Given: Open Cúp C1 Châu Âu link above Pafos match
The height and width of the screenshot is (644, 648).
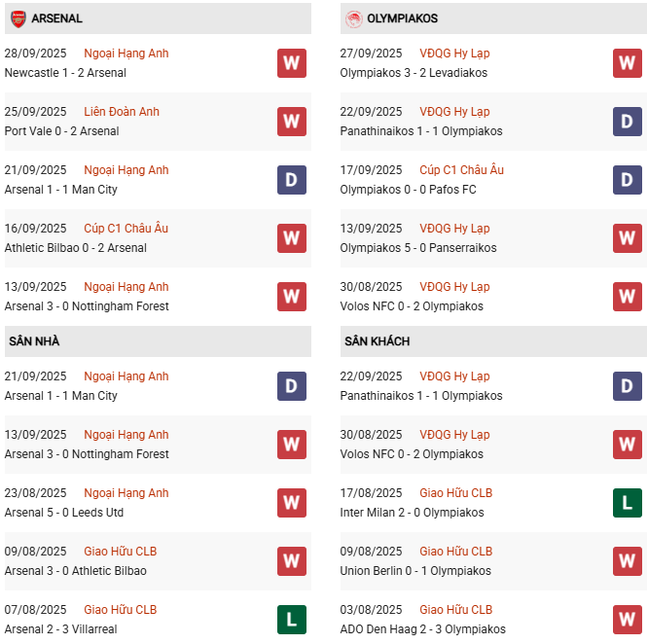Looking at the screenshot, I should [462, 170].
